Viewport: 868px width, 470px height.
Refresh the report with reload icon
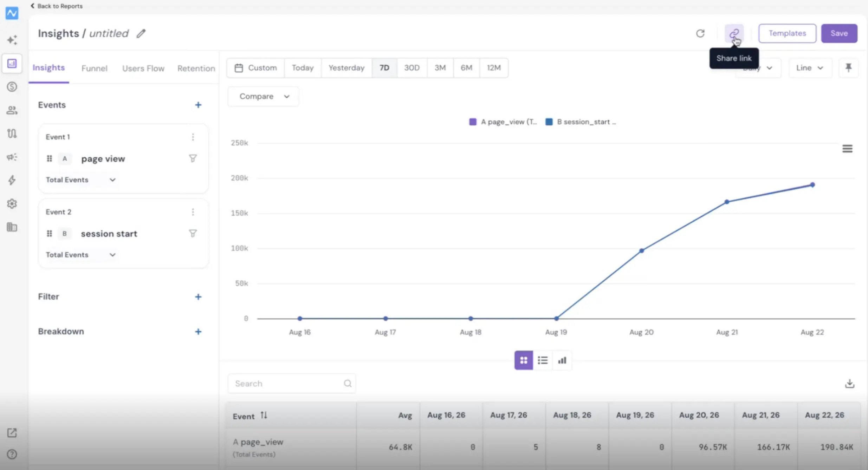point(700,33)
